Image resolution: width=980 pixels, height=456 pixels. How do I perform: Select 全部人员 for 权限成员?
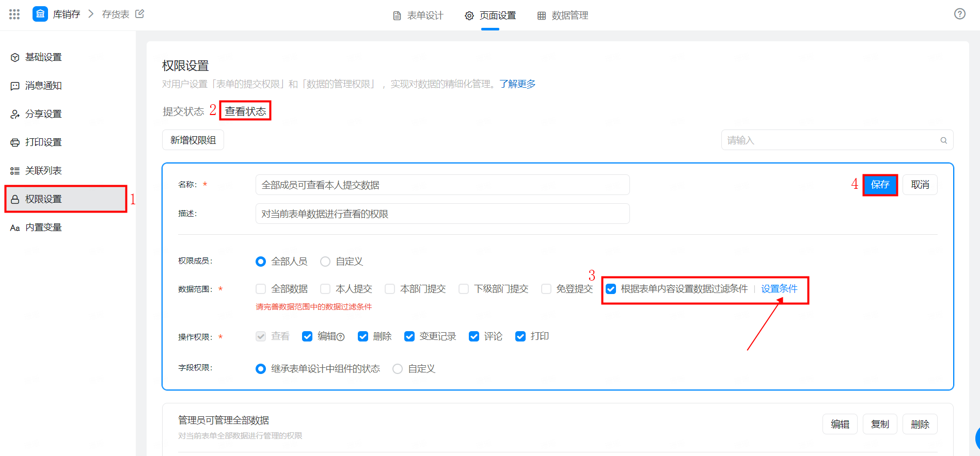[x=261, y=262]
